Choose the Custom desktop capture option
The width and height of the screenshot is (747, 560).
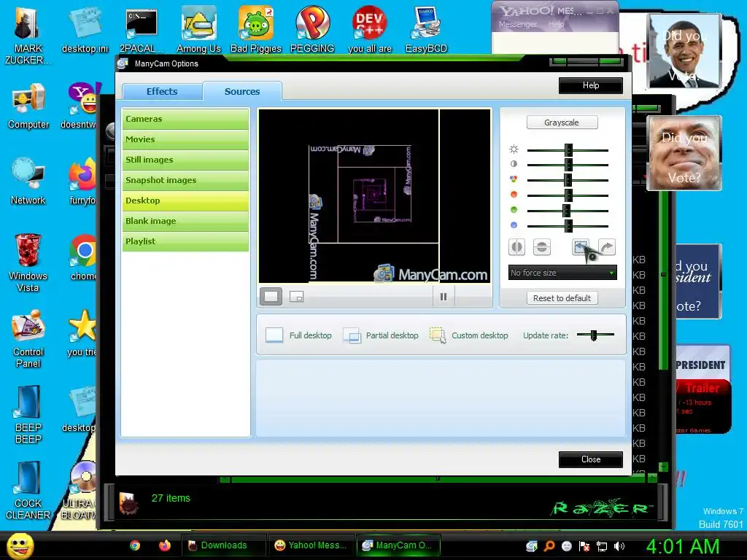point(469,335)
